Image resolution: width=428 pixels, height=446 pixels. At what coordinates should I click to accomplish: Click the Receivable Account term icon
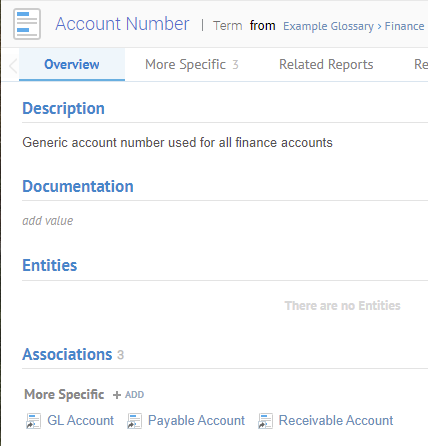tap(265, 421)
